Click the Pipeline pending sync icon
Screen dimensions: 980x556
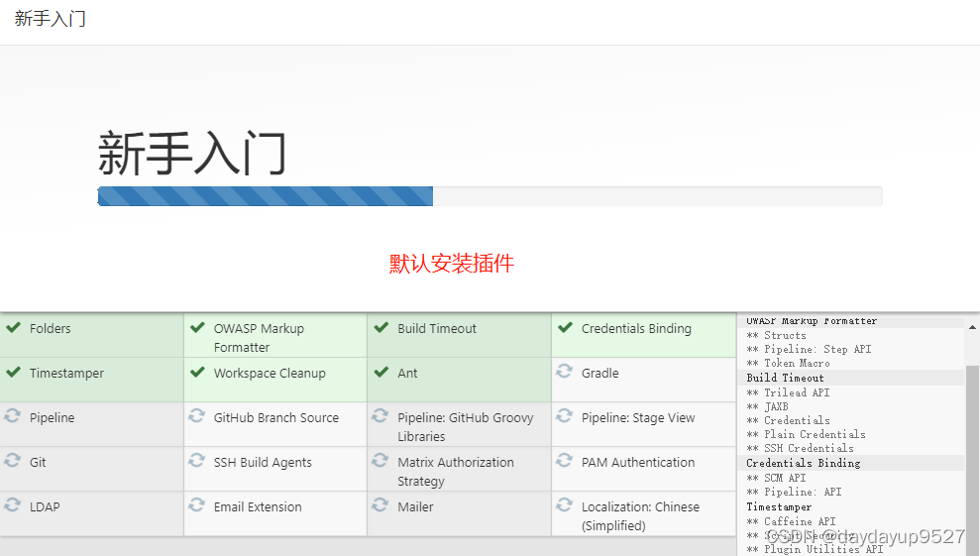tap(13, 415)
